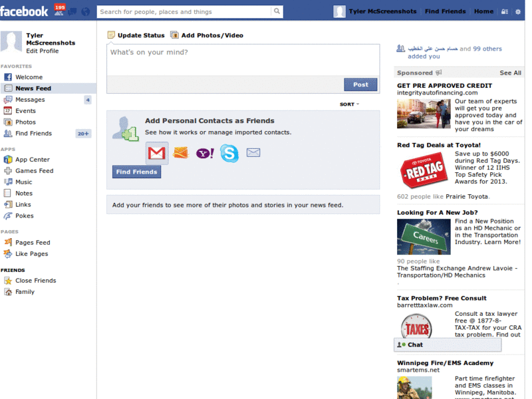Viewport: 532px width, 399px height.
Task: Click the Messages count badge 4
Action: pyautogui.click(x=88, y=100)
